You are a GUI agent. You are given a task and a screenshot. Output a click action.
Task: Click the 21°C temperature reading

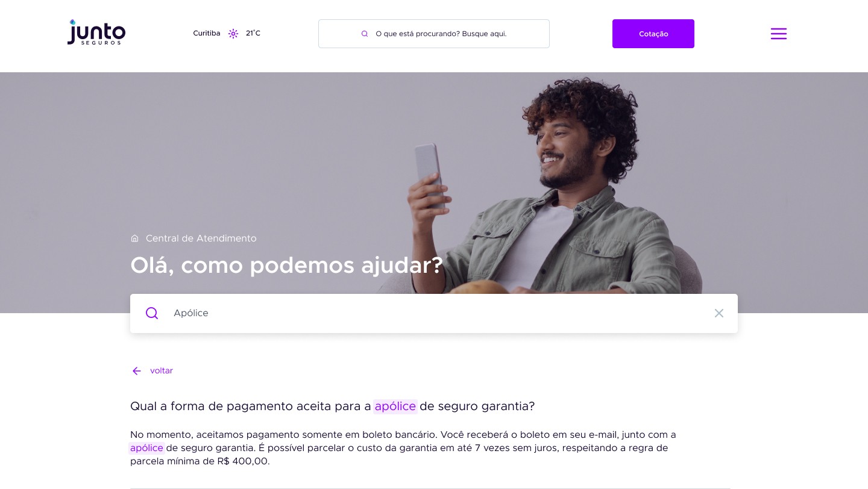point(253,34)
